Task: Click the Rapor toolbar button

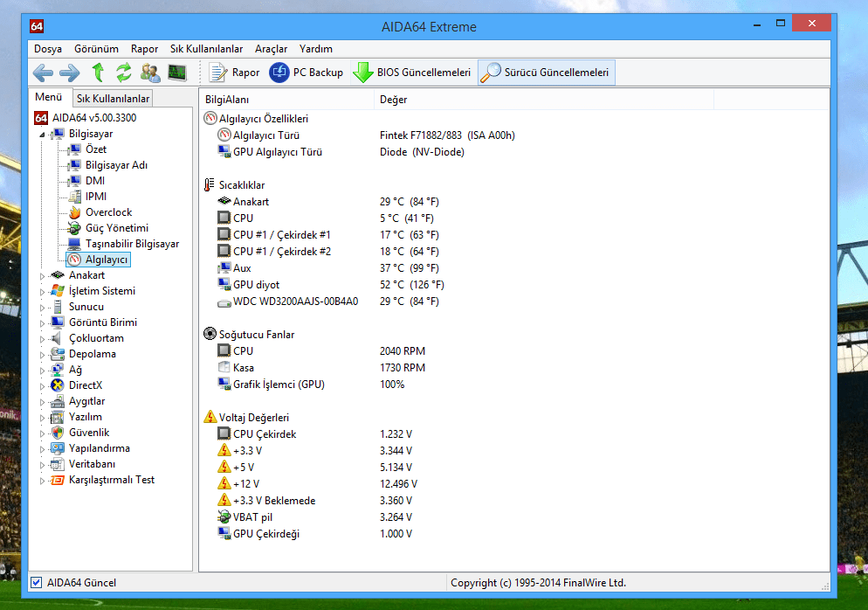Action: point(234,73)
